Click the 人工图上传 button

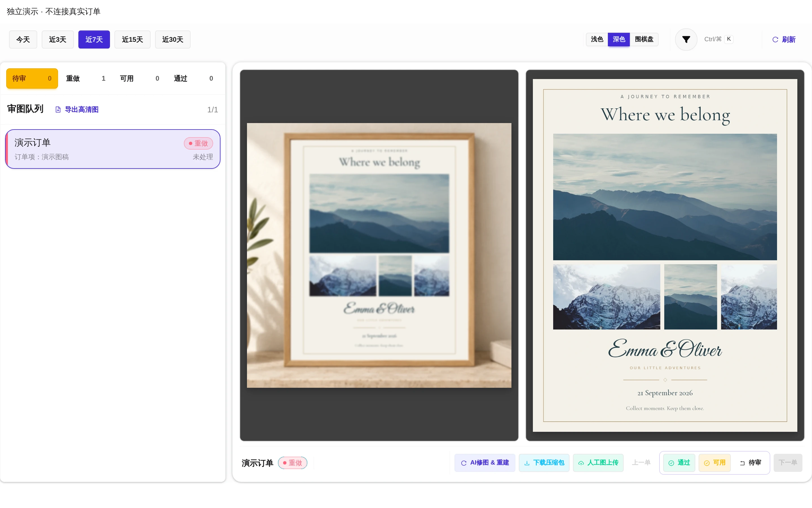click(x=598, y=463)
